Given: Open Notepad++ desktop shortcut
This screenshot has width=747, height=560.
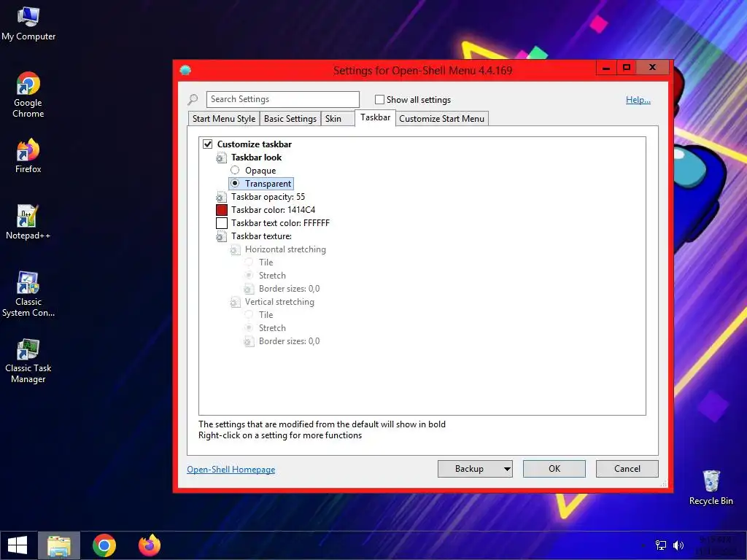Looking at the screenshot, I should coord(28,222).
